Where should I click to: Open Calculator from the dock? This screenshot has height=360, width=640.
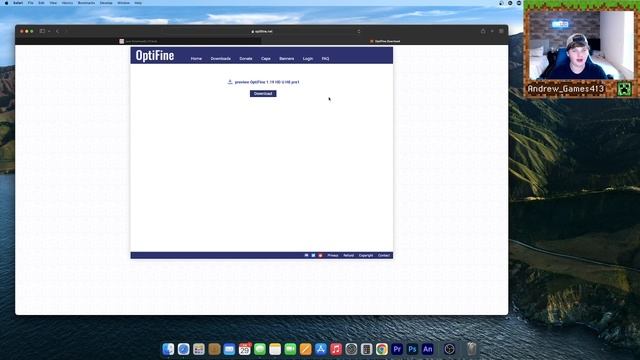pyautogui.click(x=367, y=349)
